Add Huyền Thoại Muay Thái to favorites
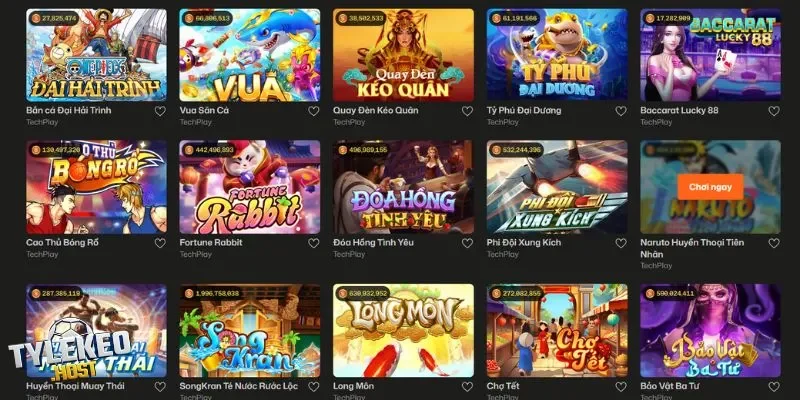 pyautogui.click(x=160, y=387)
